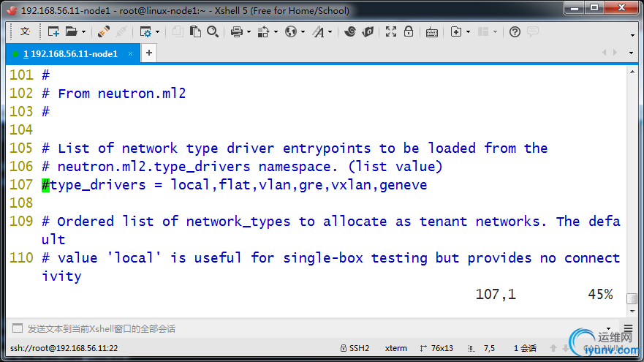Open the tab list dropdown arrow
Image resolution: width=644 pixels, height=362 pixels.
click(x=632, y=53)
